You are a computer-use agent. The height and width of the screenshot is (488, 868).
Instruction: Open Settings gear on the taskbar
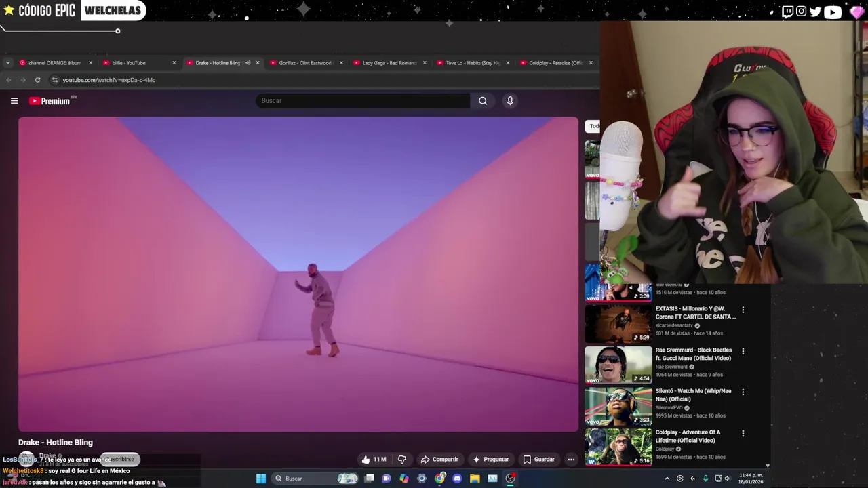tap(422, 479)
